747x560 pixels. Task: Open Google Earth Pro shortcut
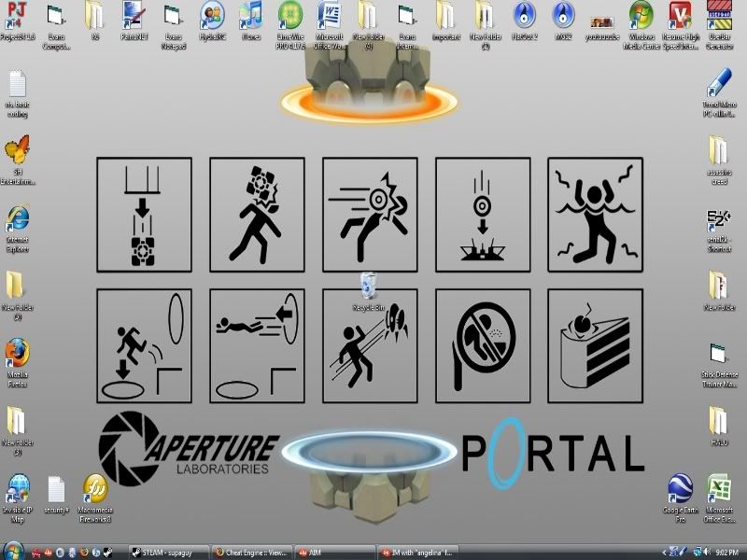pos(678,489)
